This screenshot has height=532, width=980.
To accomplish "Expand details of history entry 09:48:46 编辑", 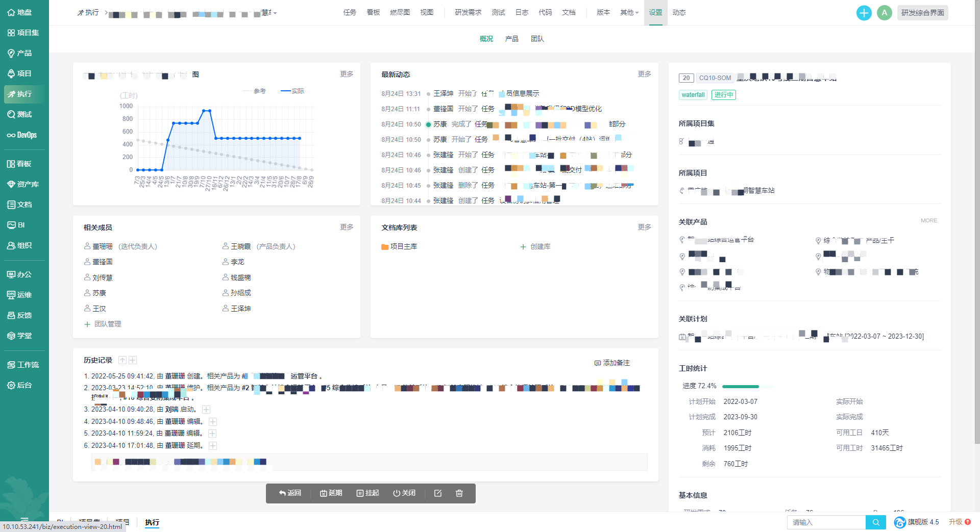I will (213, 422).
